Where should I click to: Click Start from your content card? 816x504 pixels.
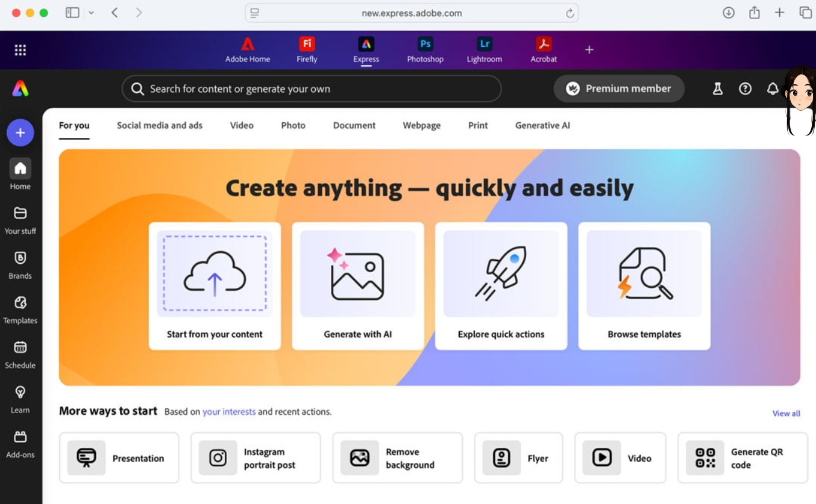coord(215,286)
